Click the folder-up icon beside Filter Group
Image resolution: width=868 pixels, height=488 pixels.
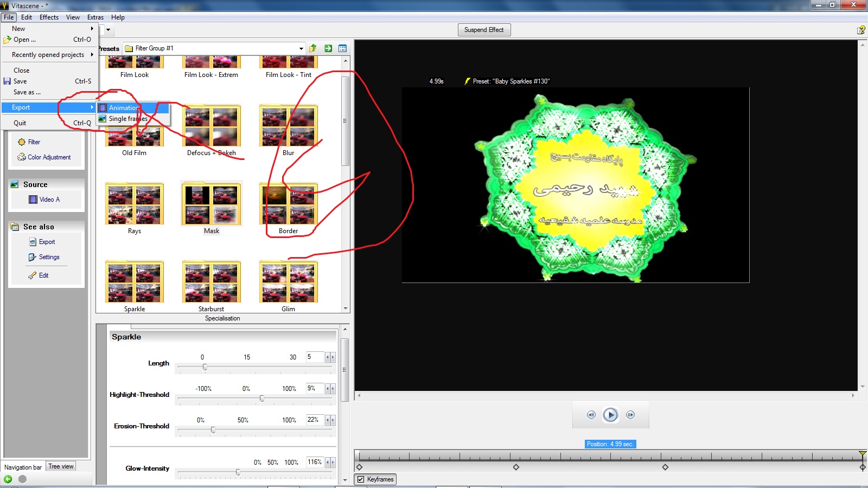pos(313,48)
